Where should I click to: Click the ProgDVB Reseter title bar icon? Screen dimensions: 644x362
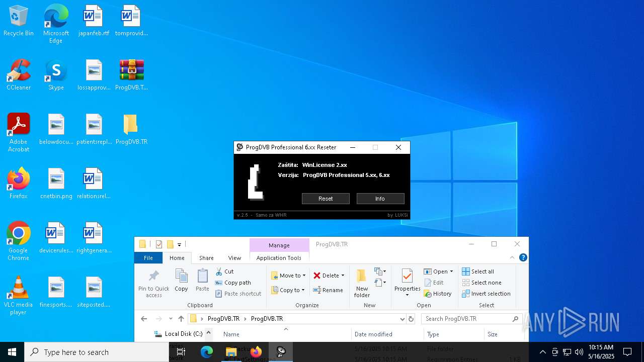point(240,147)
